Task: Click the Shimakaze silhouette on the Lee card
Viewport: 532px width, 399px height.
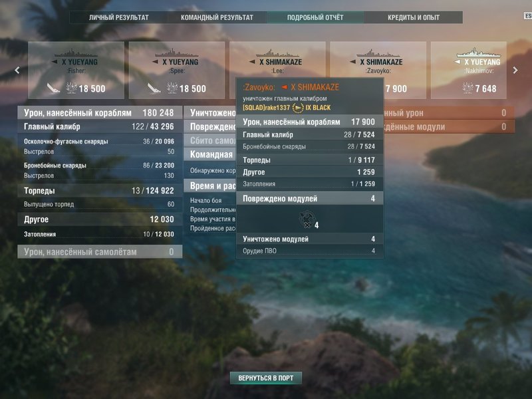Action: [x=277, y=53]
